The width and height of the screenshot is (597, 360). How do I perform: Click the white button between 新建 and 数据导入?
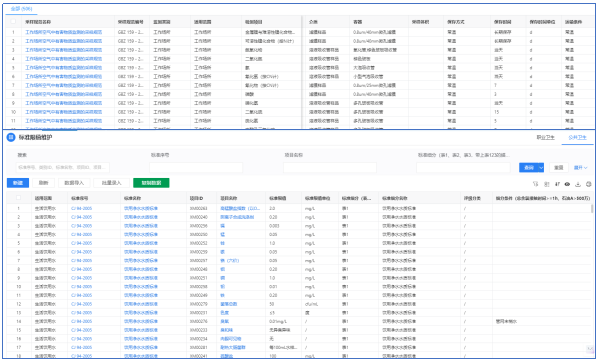point(44,183)
